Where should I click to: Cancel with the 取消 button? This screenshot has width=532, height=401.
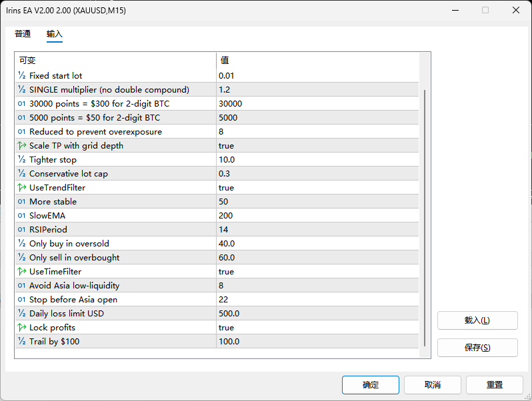tap(433, 385)
